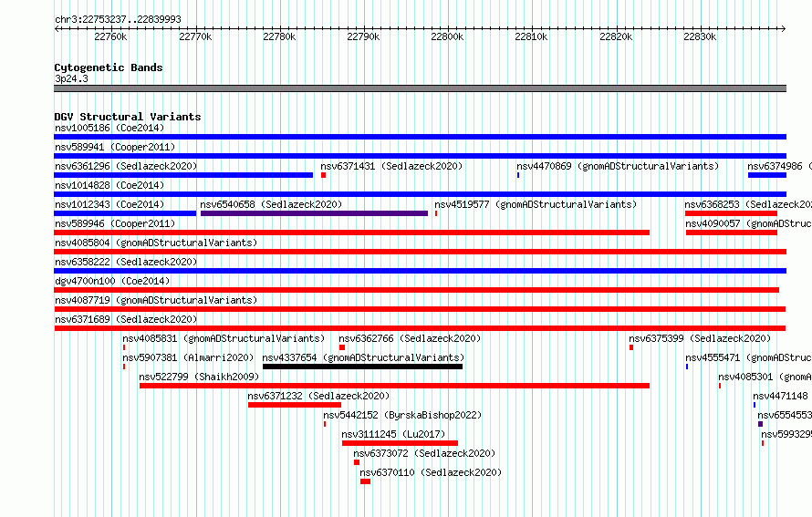
Task: Open nsv6371689 (Sedlazeck2020) label
Action: (126, 319)
